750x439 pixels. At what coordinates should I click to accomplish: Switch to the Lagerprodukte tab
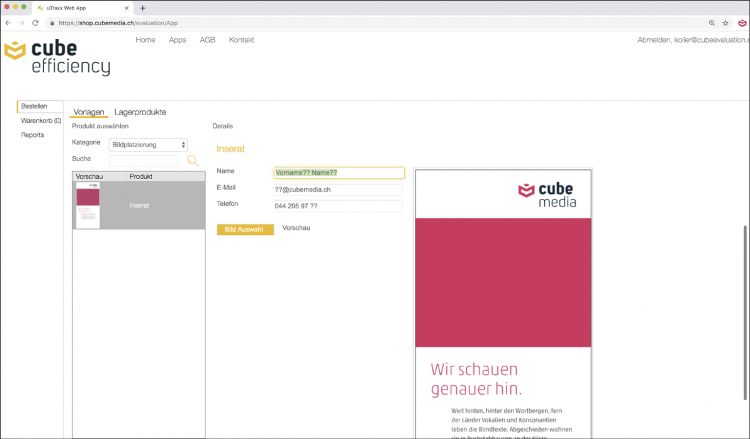[140, 112]
